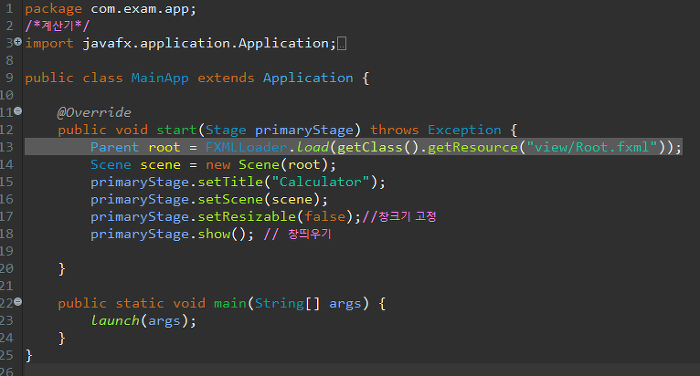Click the /*계산기*/ comment

57,26
